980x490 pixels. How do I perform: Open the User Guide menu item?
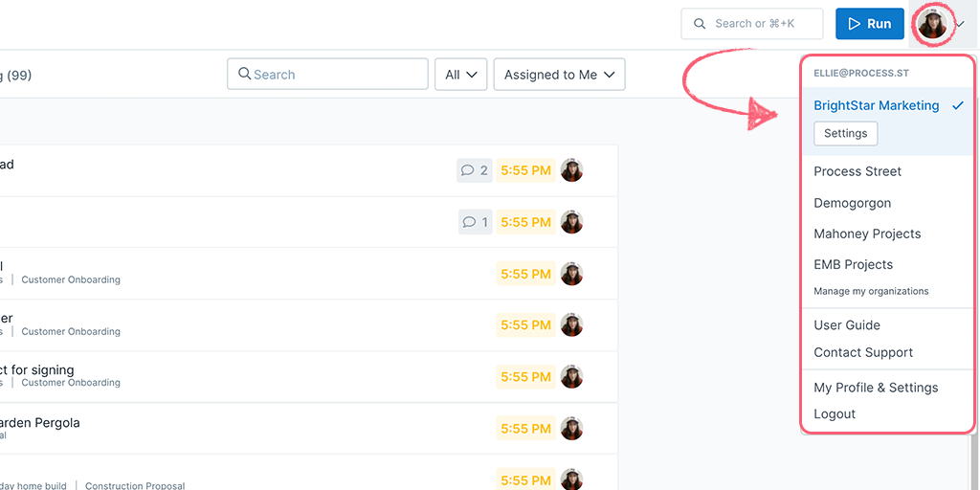click(x=847, y=325)
